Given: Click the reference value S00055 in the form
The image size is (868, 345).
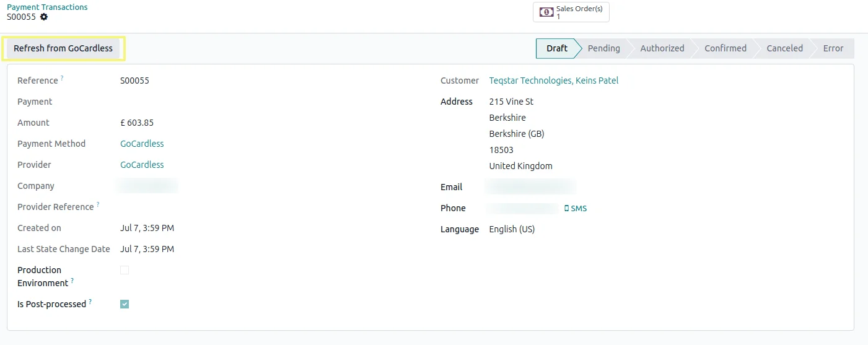Looking at the screenshot, I should pyautogui.click(x=134, y=81).
